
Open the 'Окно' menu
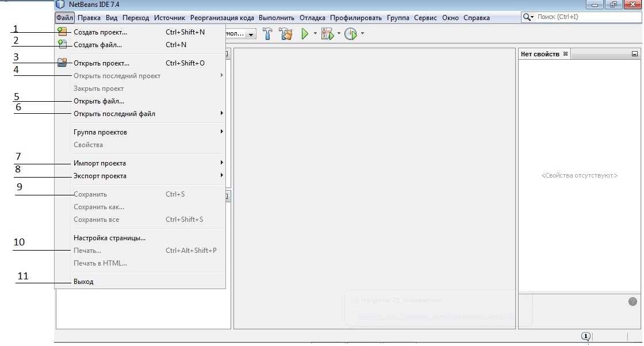450,18
